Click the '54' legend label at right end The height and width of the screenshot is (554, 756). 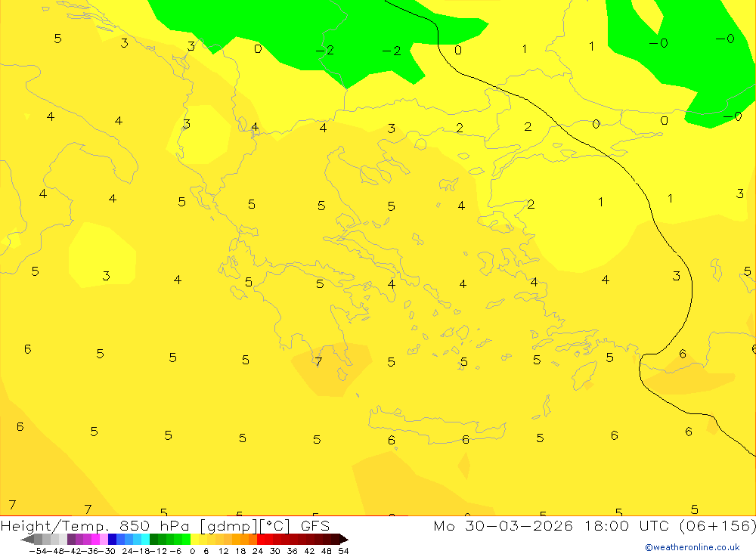click(x=343, y=551)
